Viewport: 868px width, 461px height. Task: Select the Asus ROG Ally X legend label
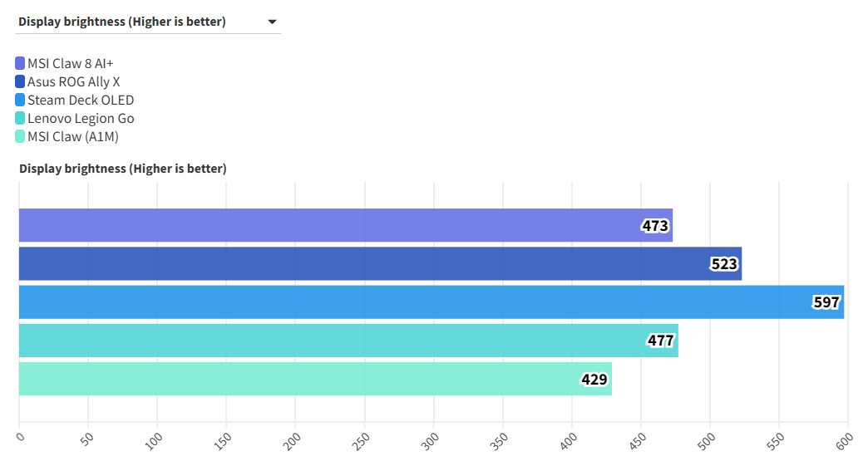click(73, 81)
